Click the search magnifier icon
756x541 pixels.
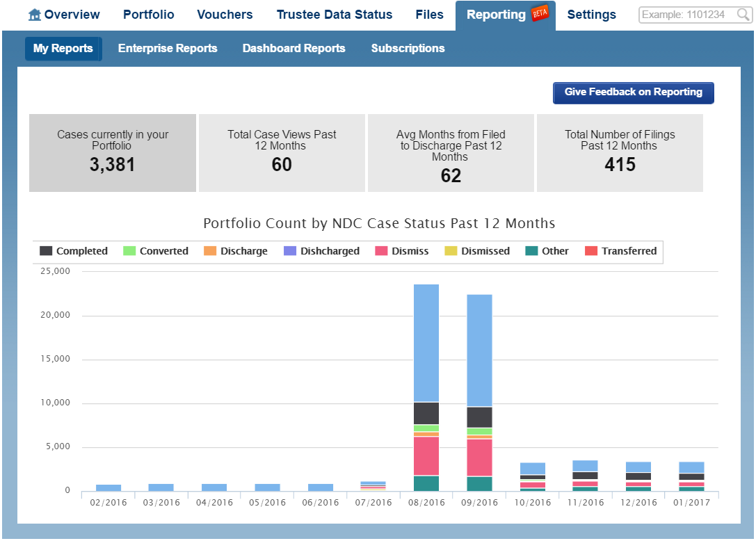pyautogui.click(x=743, y=15)
